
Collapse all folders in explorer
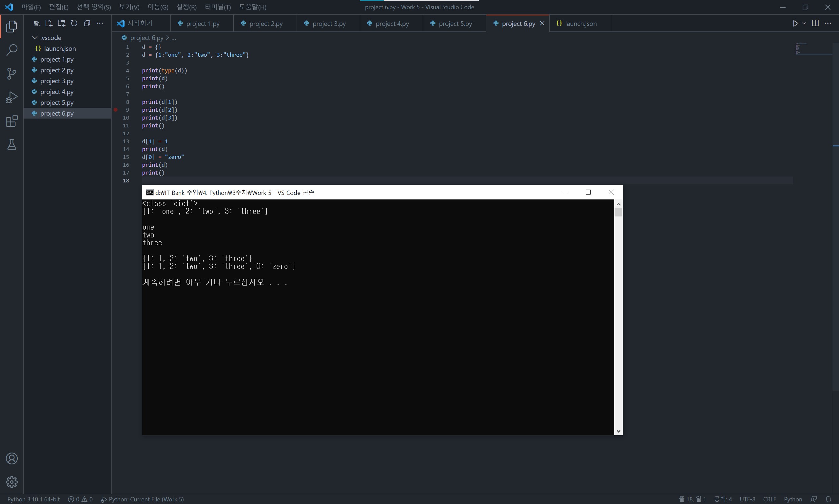[x=87, y=24]
